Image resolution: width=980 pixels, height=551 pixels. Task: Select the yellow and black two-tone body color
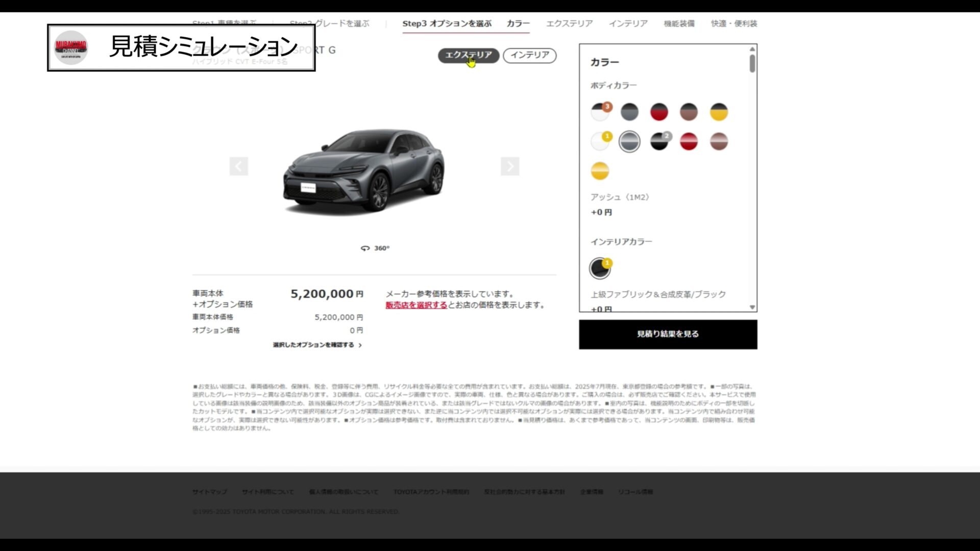pos(719,112)
